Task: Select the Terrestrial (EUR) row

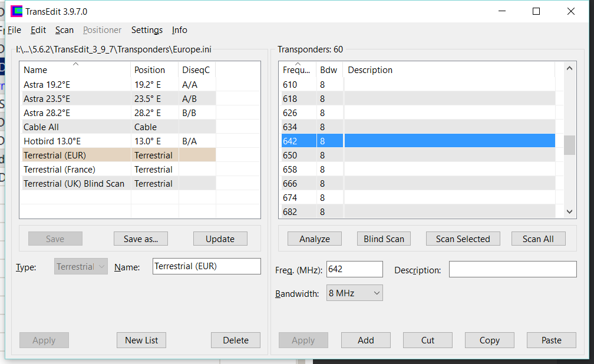Action: 118,155
